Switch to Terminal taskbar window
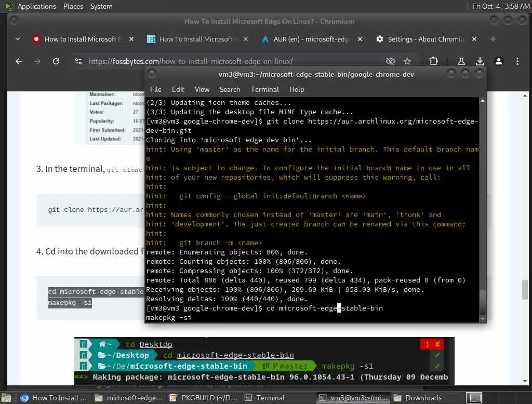Image resolution: width=532 pixels, height=404 pixels. (x=278, y=398)
